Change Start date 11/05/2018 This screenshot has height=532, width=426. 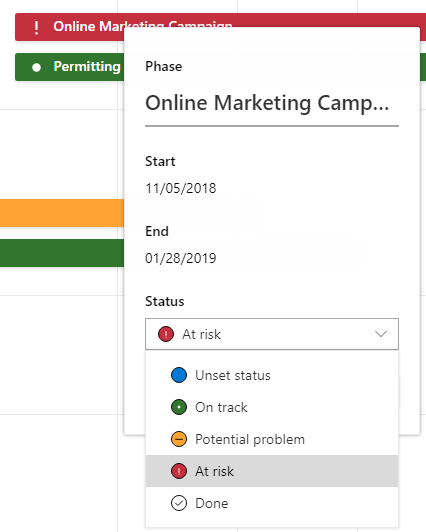180,188
